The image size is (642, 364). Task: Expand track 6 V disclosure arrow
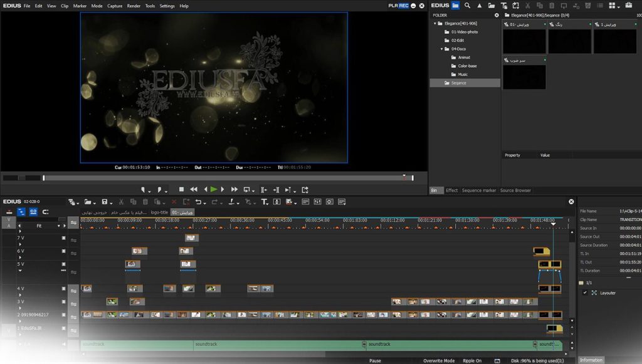point(19,257)
